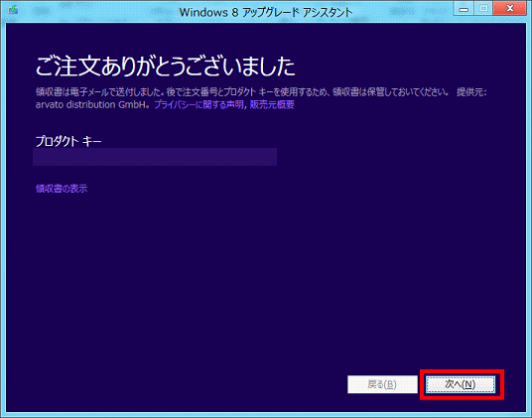Open the プライバシーに関する声明 link
The height and width of the screenshot is (418, 532).
[199, 104]
